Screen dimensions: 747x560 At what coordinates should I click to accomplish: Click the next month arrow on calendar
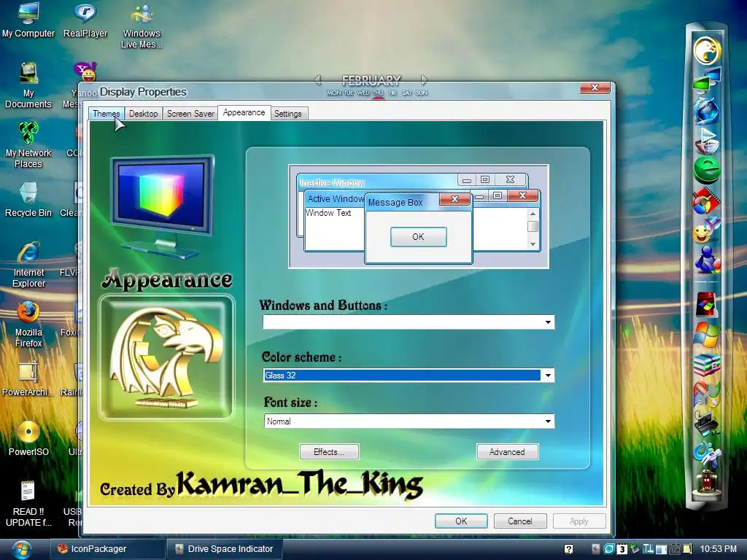point(424,80)
